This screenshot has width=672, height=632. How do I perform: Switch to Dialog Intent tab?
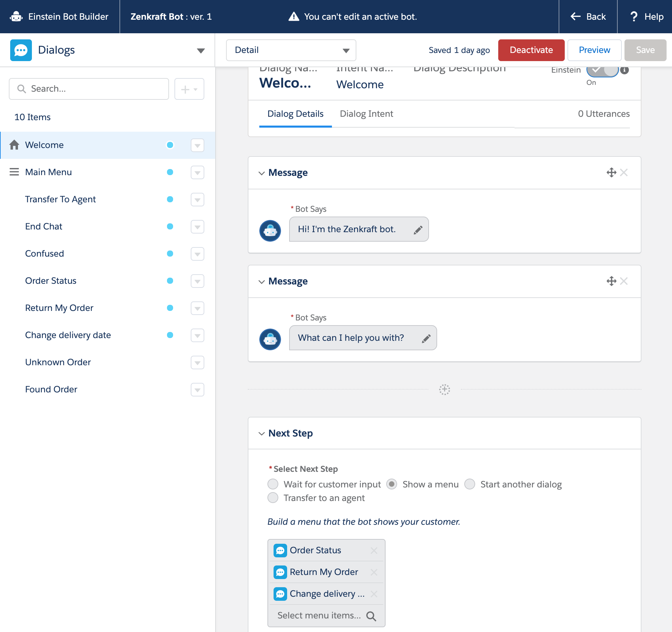coord(367,114)
